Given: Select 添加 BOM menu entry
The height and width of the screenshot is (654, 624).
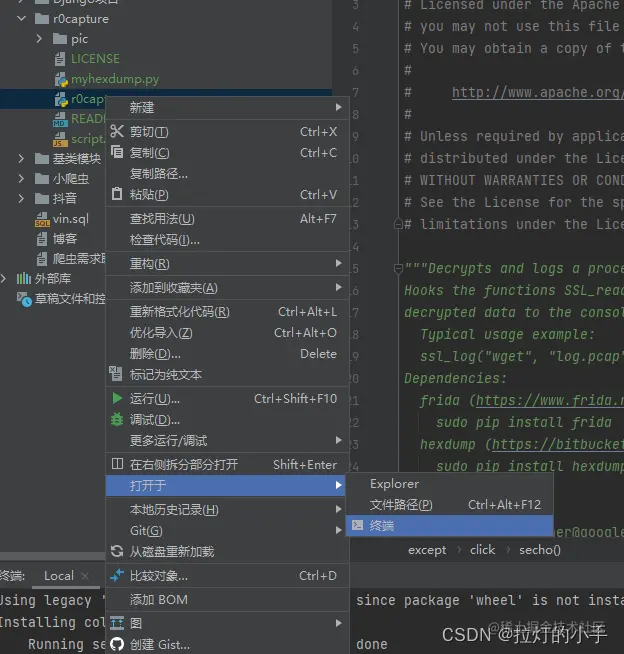Looking at the screenshot, I should pyautogui.click(x=227, y=600).
